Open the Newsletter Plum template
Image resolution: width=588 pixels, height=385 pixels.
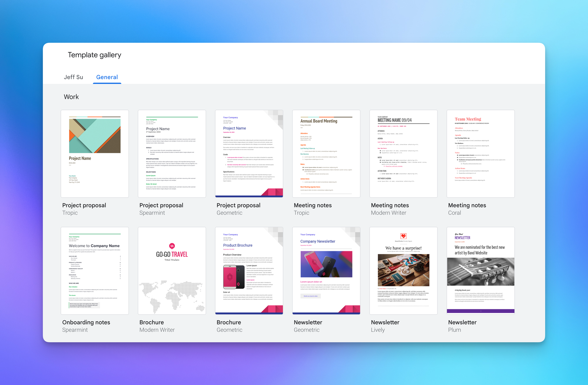click(x=480, y=270)
